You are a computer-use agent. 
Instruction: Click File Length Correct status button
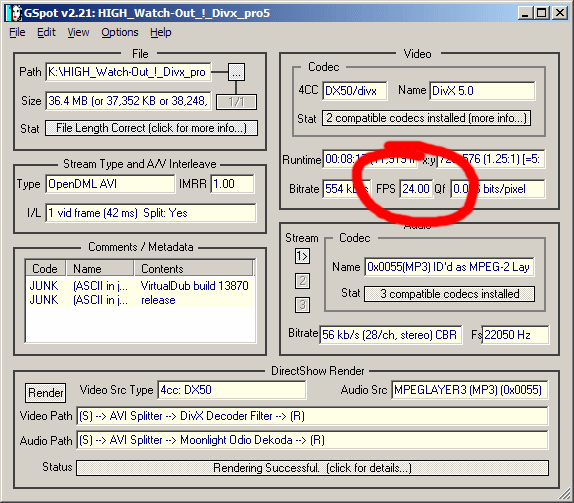coord(151,128)
